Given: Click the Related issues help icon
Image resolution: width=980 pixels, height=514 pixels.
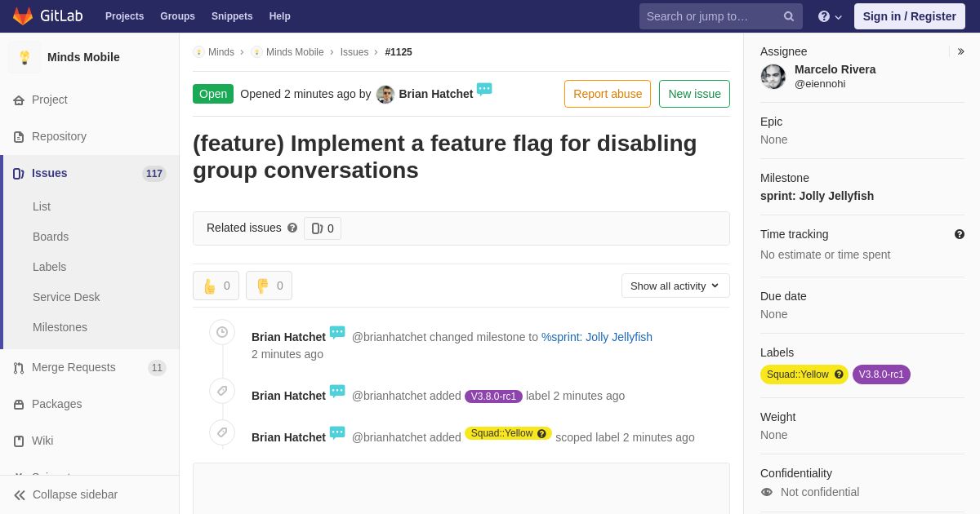Looking at the screenshot, I should coord(292,228).
